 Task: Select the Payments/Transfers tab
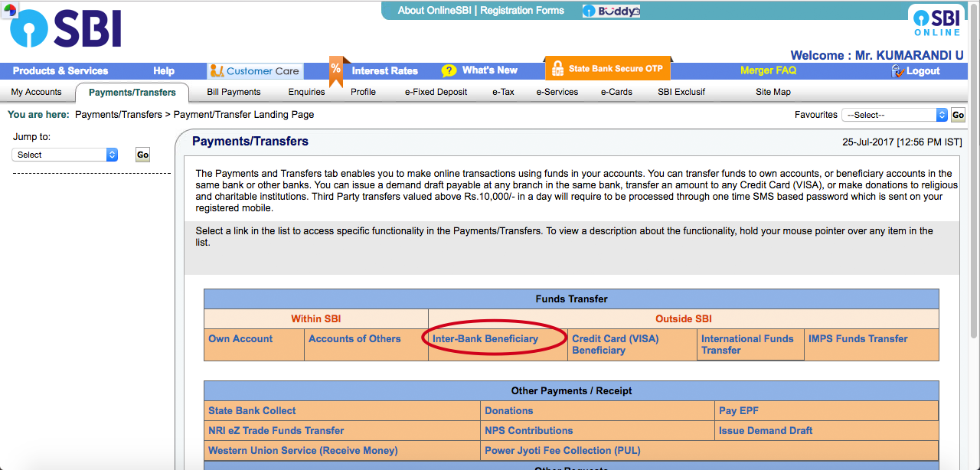coord(132,93)
